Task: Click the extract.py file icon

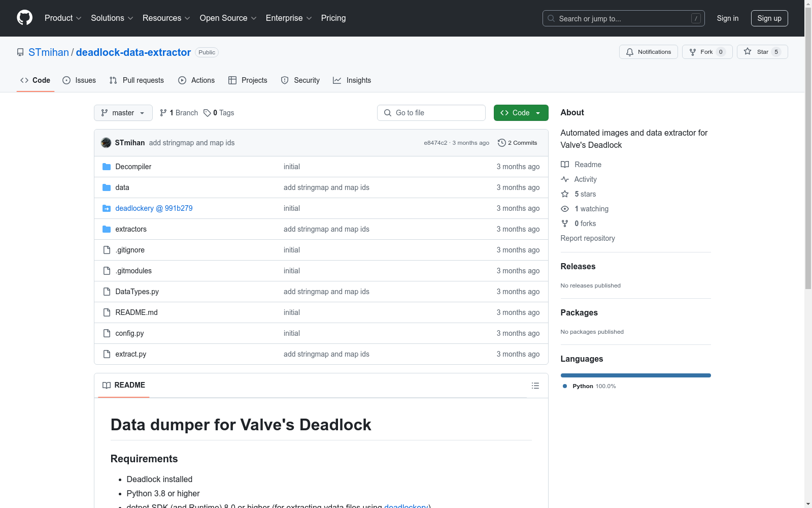Action: (x=107, y=354)
